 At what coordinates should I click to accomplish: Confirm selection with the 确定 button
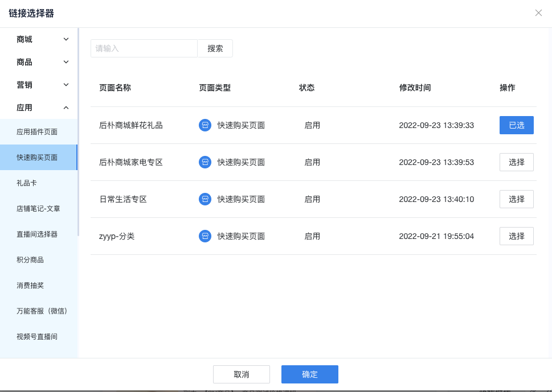[309, 374]
